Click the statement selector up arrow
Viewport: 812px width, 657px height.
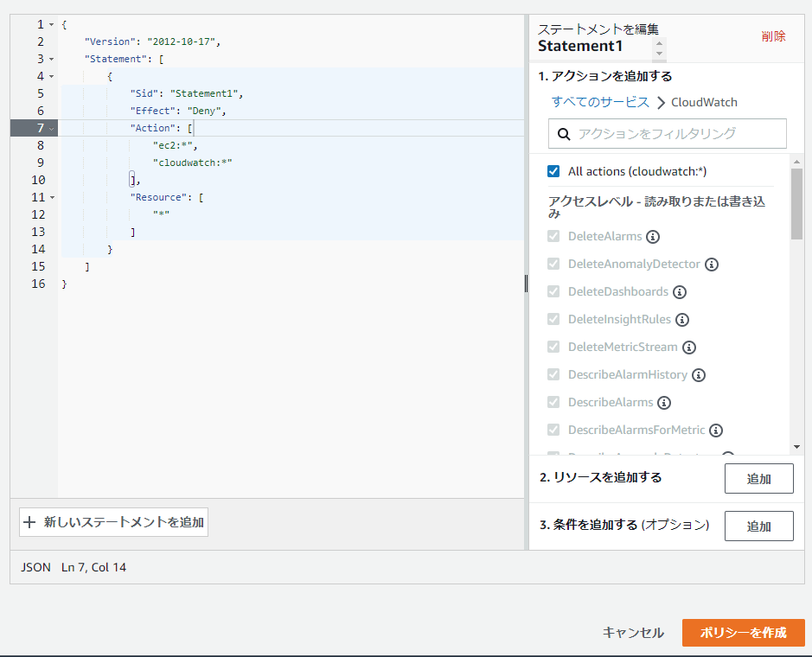[659, 43]
